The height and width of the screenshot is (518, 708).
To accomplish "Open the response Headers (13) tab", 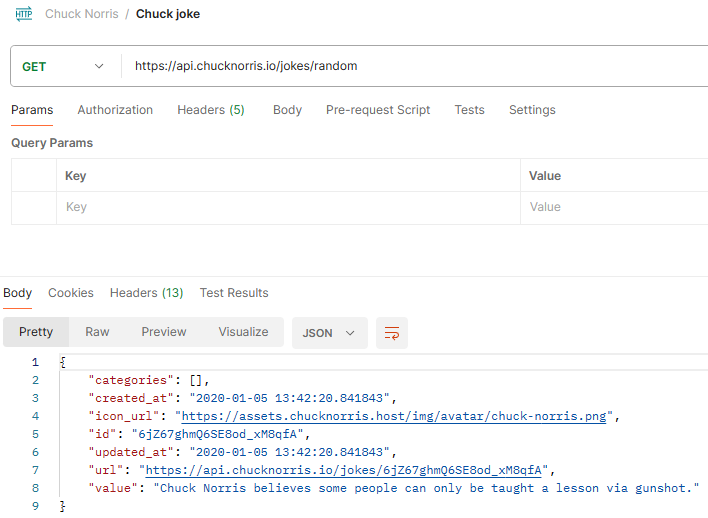I will [147, 293].
